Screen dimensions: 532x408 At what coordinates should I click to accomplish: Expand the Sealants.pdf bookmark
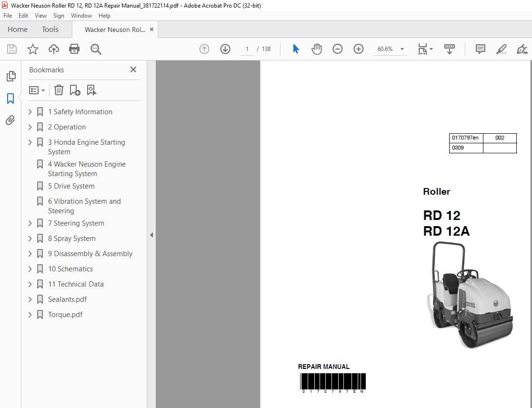(30, 299)
